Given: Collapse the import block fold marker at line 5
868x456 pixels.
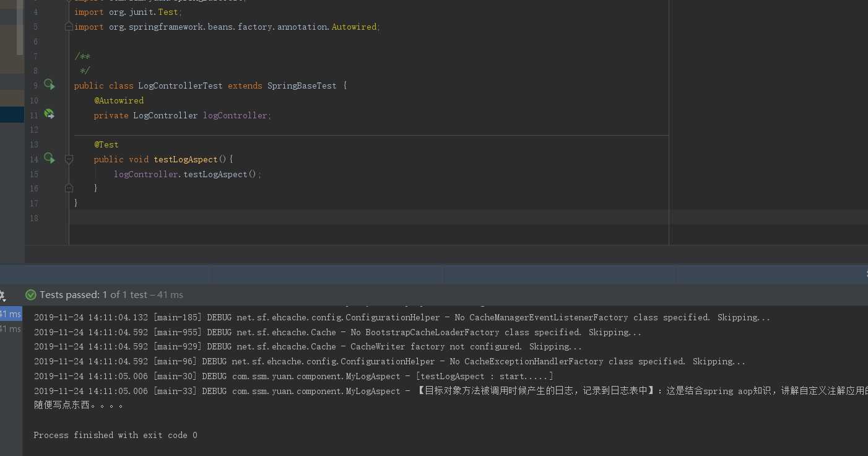Looking at the screenshot, I should [69, 27].
